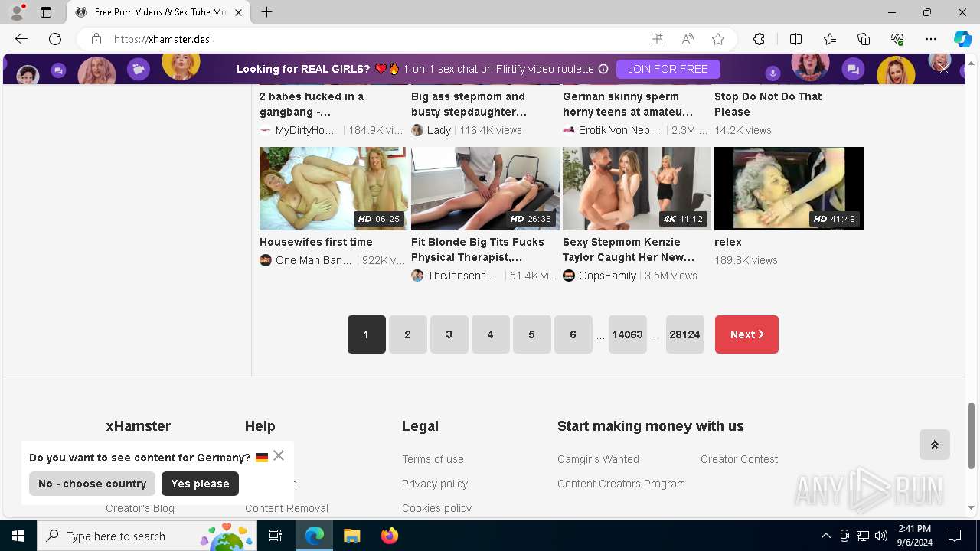
Task: Open the OopsFamily channel link
Action: [607, 275]
